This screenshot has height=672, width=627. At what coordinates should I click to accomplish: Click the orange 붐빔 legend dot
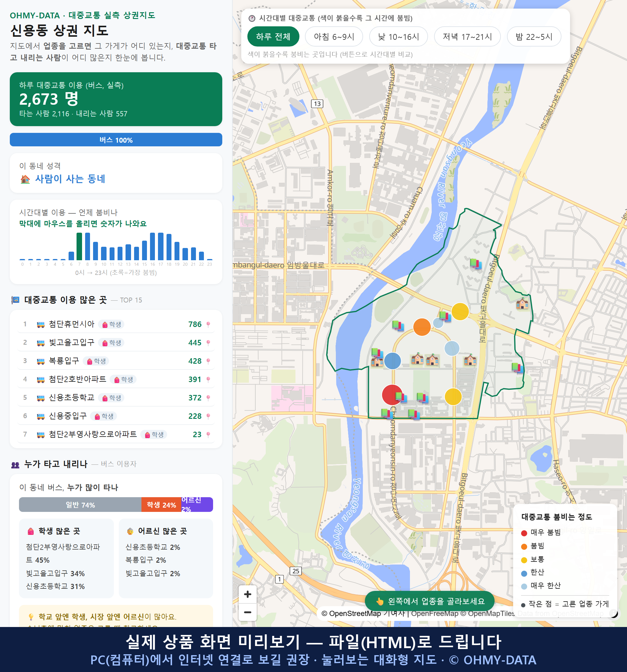point(524,546)
